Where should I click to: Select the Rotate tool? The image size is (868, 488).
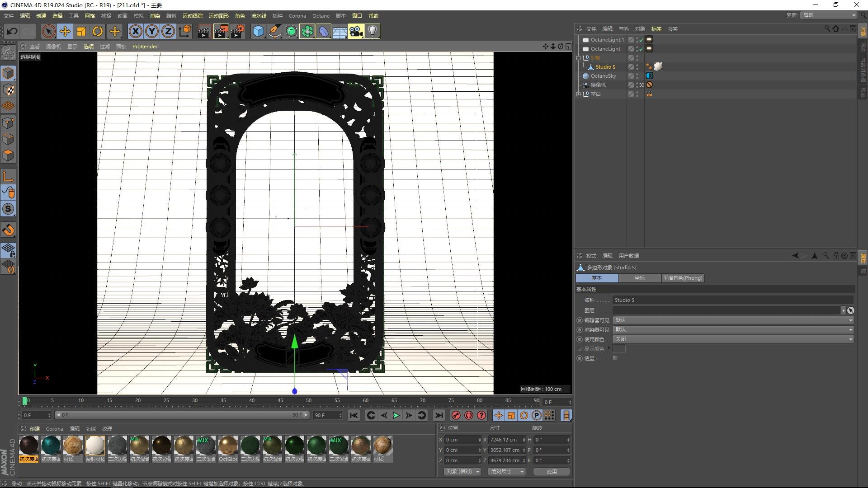click(98, 31)
